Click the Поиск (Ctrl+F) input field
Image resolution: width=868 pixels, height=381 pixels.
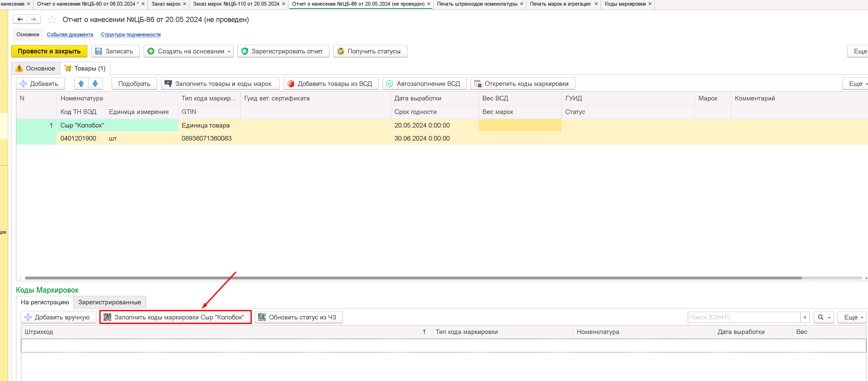[x=743, y=317]
